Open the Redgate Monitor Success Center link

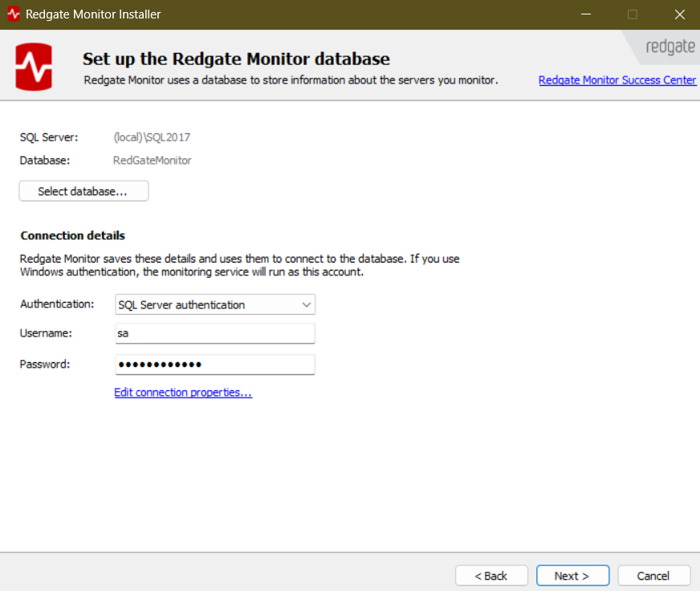617,80
